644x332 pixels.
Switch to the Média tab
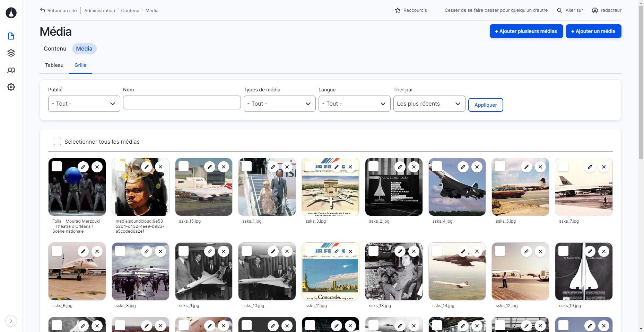tap(84, 49)
